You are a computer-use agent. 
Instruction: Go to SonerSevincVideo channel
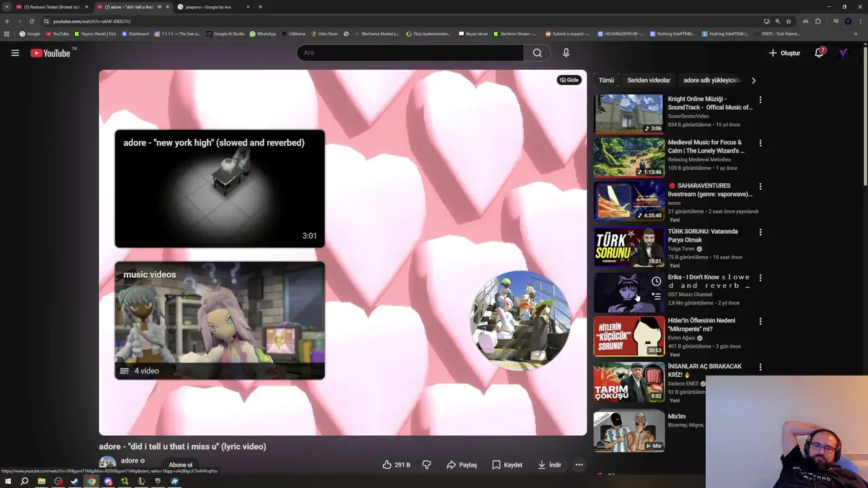tap(688, 117)
